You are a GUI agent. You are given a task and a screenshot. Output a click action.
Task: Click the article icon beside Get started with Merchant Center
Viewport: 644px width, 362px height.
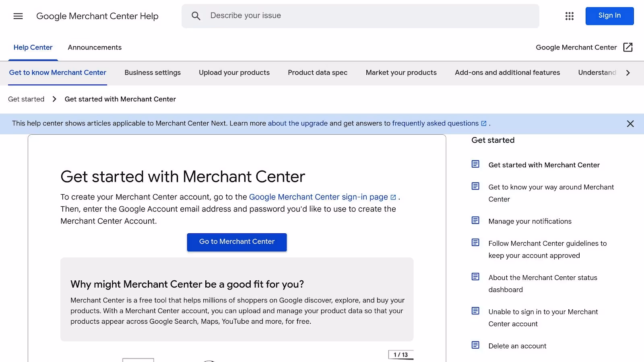(475, 164)
